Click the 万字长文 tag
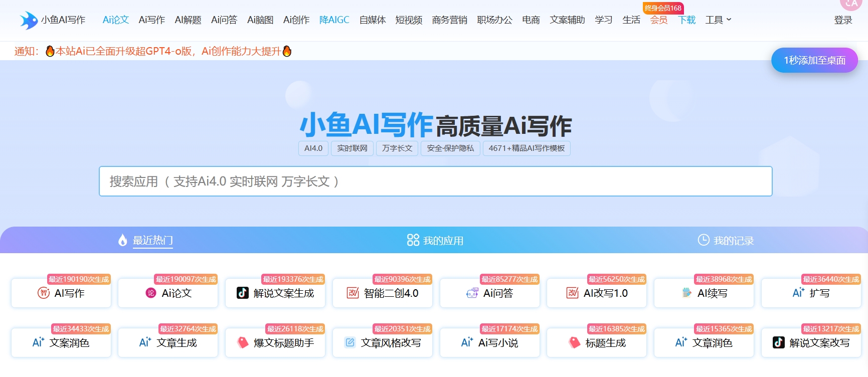 click(397, 148)
